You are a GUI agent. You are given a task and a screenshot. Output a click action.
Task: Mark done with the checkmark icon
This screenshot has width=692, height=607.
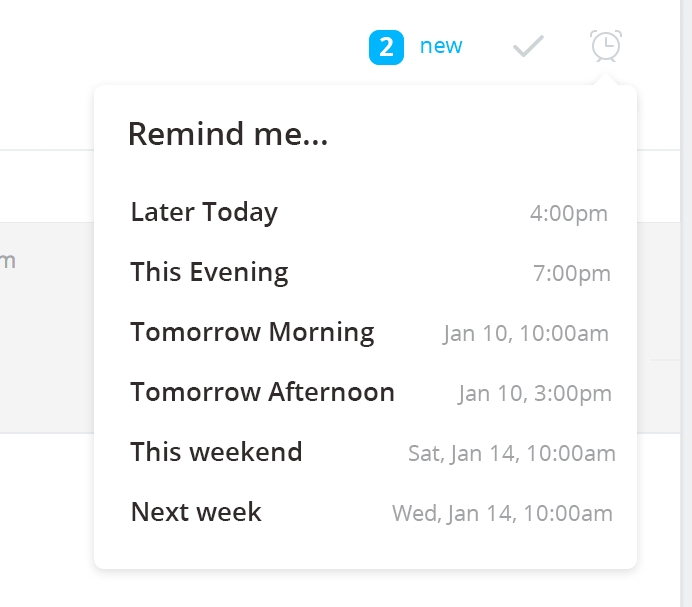(528, 46)
